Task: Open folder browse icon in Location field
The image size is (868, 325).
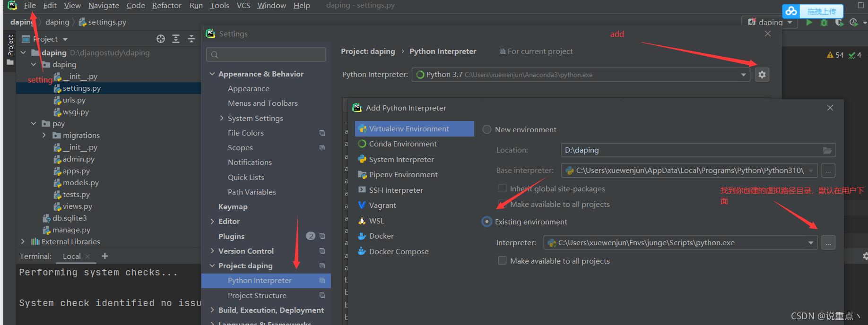Action: 827,150
